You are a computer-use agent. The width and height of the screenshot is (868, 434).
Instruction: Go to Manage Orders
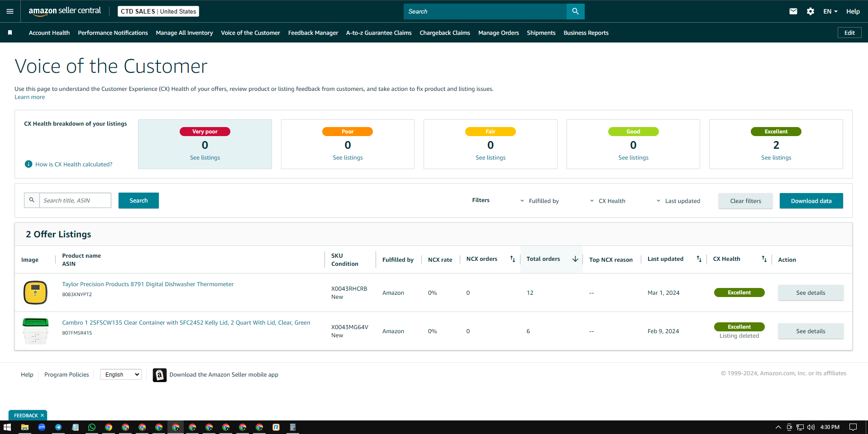click(x=499, y=33)
